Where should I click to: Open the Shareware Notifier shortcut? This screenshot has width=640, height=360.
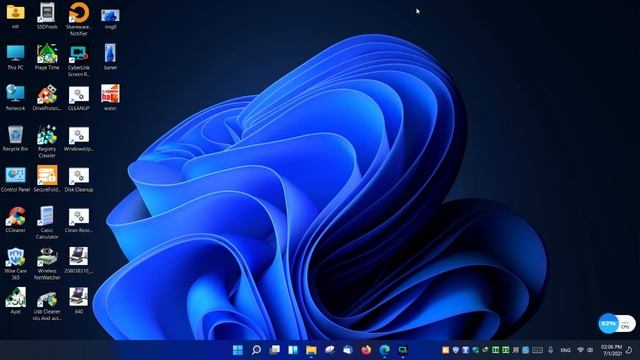coord(79,18)
